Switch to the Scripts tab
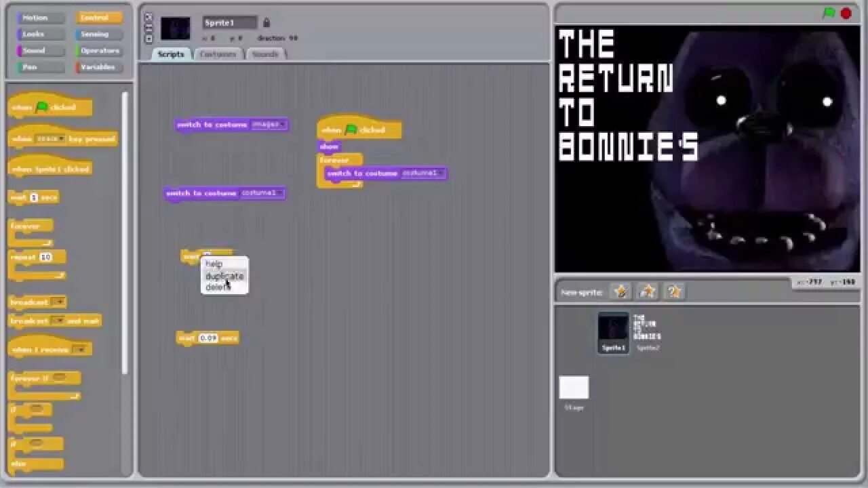The image size is (868, 488). (x=171, y=54)
